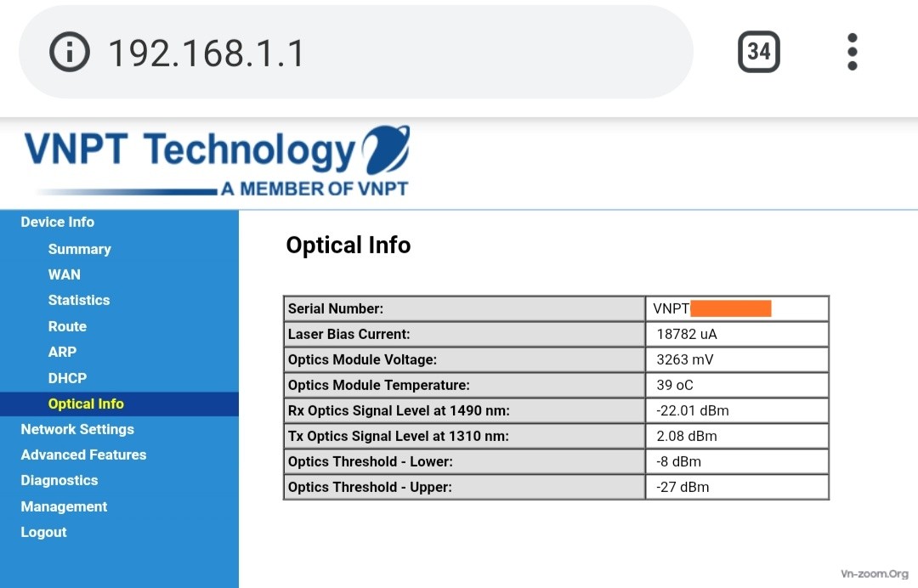This screenshot has height=588, width=918.
Task: Open the browser three-dot menu
Action: 853,52
